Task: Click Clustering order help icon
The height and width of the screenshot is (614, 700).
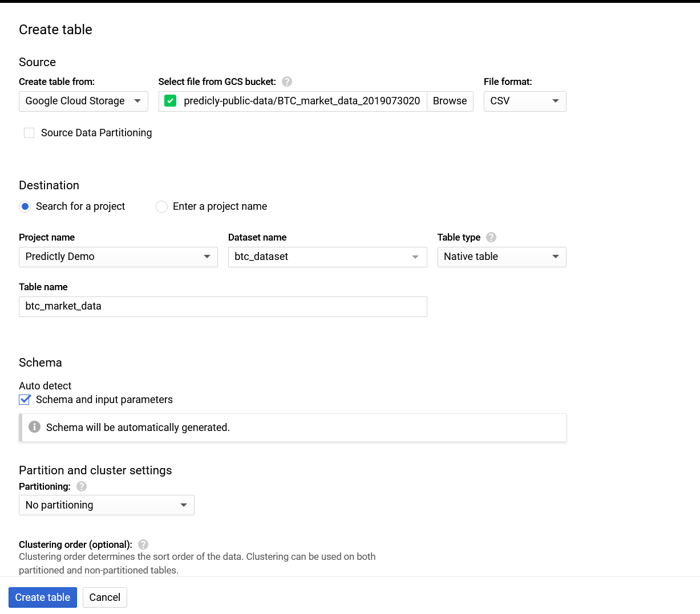Action: 143,544
